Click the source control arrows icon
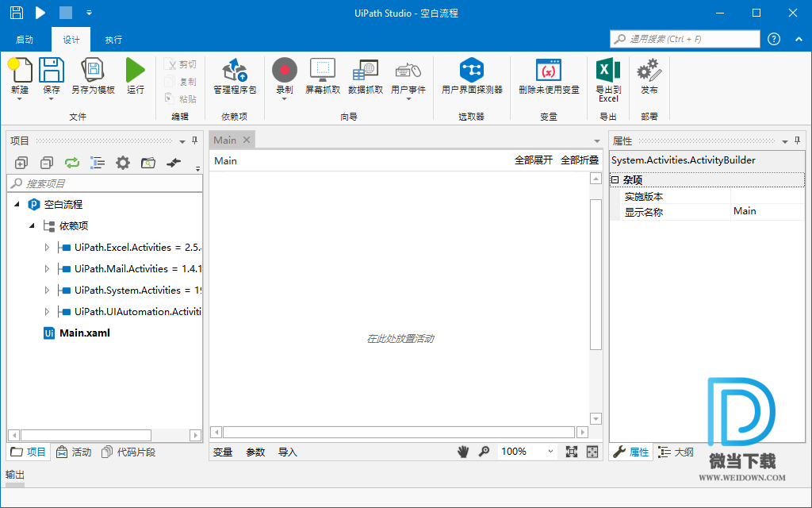Image resolution: width=812 pixels, height=508 pixels. [x=174, y=163]
